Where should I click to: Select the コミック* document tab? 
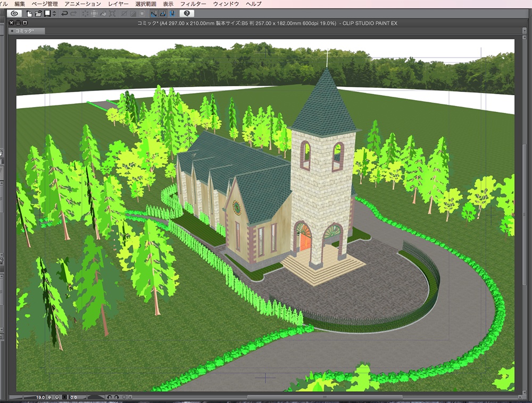point(27,31)
